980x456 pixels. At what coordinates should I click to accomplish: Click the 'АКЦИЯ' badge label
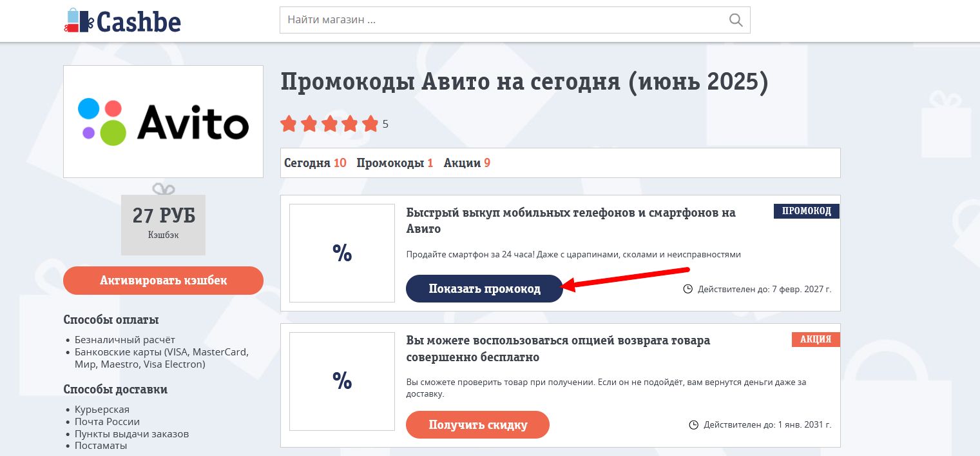click(x=816, y=339)
